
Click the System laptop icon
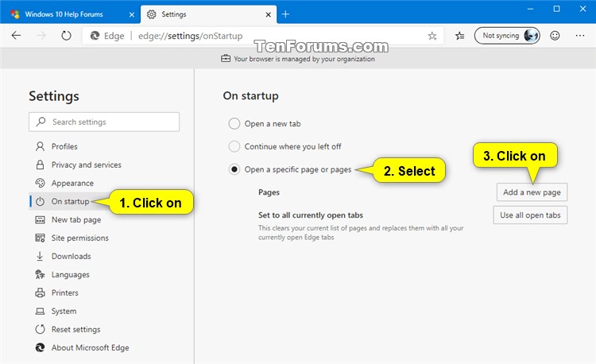click(x=40, y=312)
